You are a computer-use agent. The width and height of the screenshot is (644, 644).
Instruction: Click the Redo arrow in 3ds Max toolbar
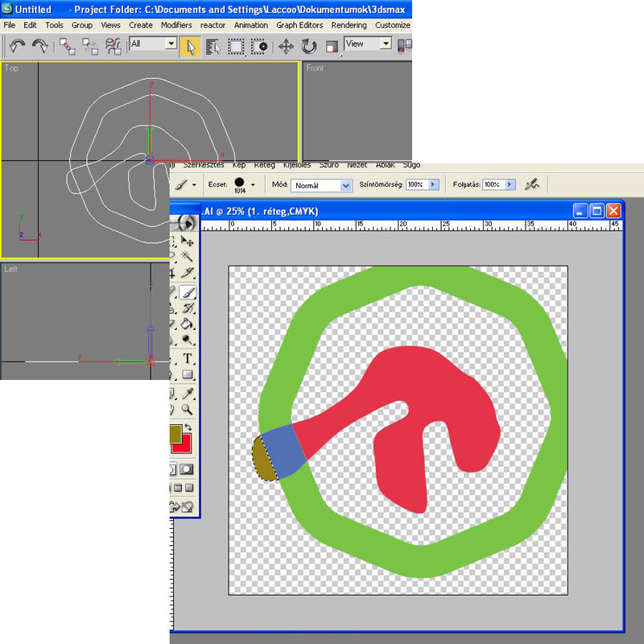(39, 46)
